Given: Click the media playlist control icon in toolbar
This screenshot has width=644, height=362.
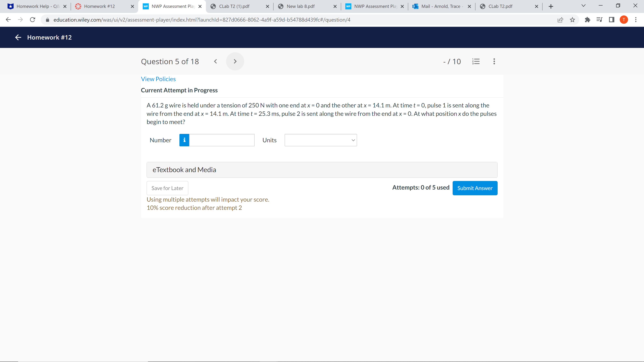Looking at the screenshot, I should point(599,20).
